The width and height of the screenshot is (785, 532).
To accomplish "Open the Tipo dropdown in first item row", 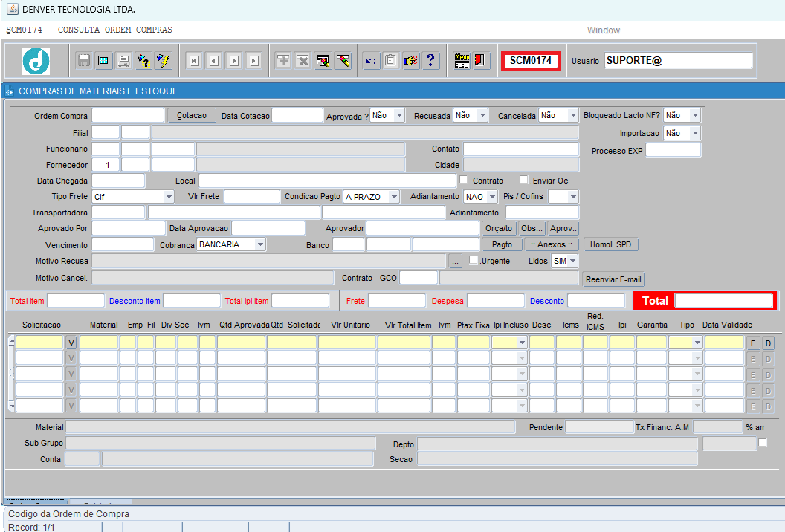I will pyautogui.click(x=697, y=343).
